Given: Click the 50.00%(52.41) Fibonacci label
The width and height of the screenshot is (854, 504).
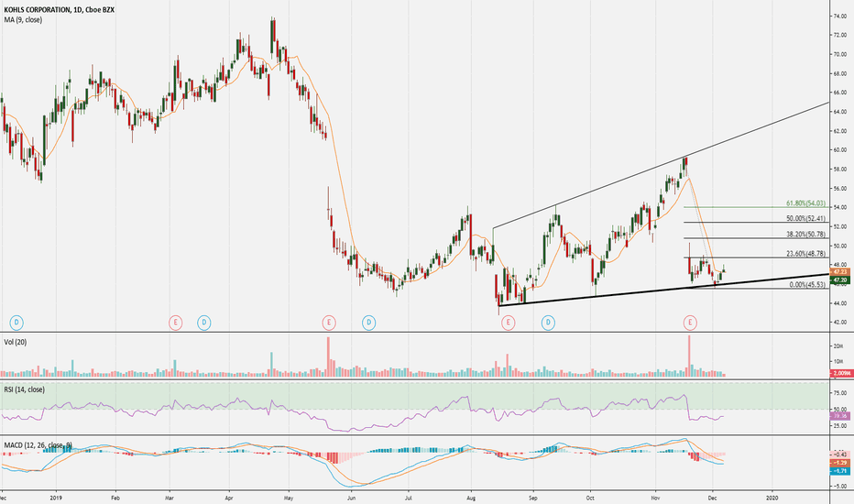Looking at the screenshot, I should (x=805, y=218).
